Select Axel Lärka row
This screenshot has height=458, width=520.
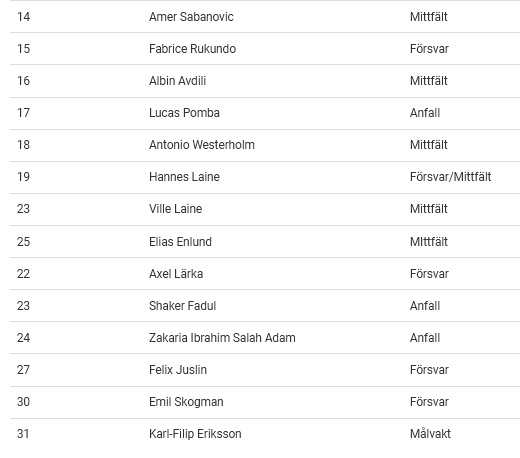265,274
